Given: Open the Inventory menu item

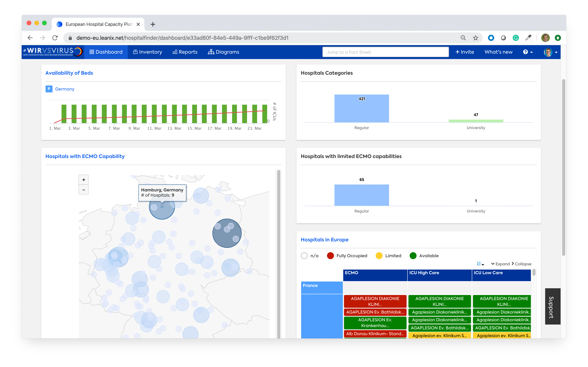Looking at the screenshot, I should (147, 52).
